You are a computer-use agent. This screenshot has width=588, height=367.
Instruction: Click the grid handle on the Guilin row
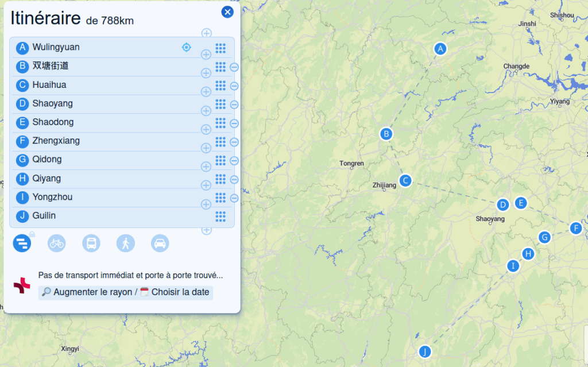[220, 216]
